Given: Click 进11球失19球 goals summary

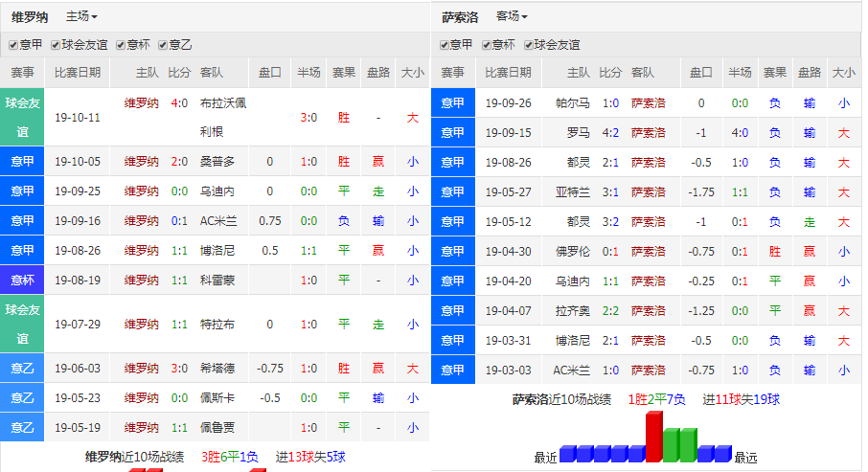Looking at the screenshot, I should pyautogui.click(x=742, y=399).
